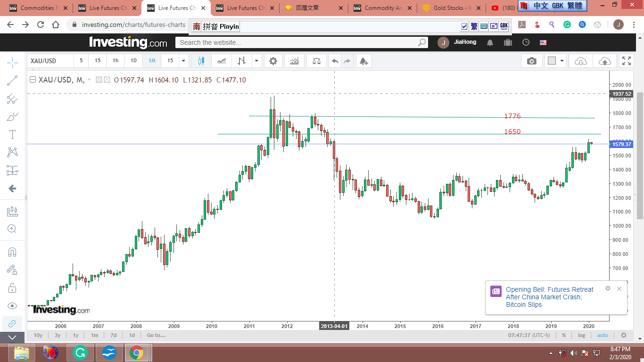The height and width of the screenshot is (362, 644).
Task: Enter fullscreen chart mode
Action: [627, 61]
